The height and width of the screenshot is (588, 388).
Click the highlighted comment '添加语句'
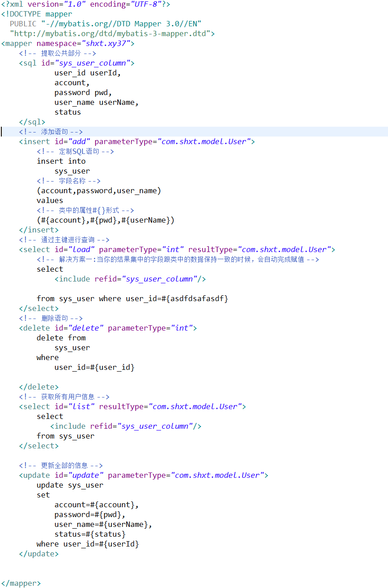point(51,132)
